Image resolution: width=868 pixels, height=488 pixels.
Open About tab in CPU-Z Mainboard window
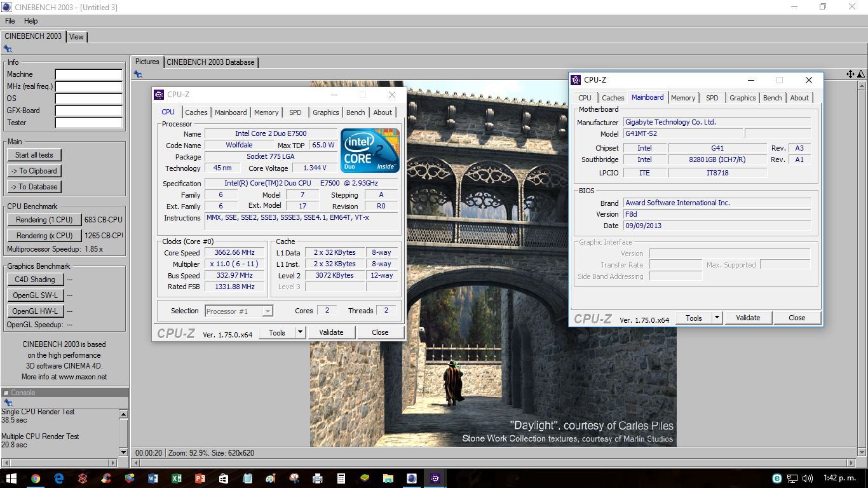pyautogui.click(x=799, y=98)
